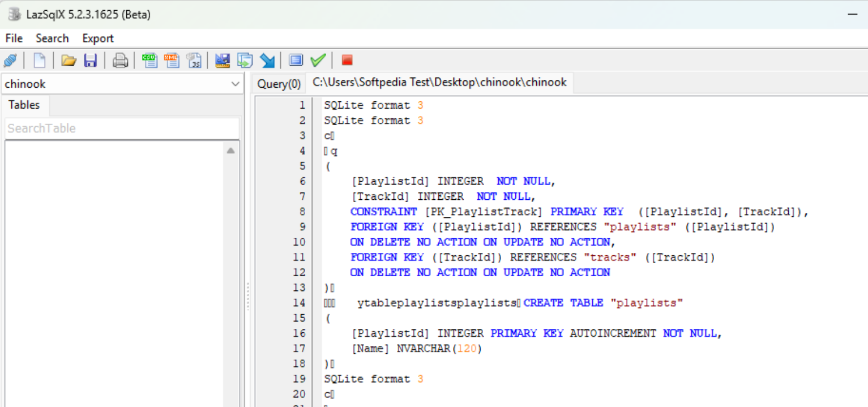Image resolution: width=868 pixels, height=407 pixels.
Task: Click the blue window panel icon
Action: 296,60
